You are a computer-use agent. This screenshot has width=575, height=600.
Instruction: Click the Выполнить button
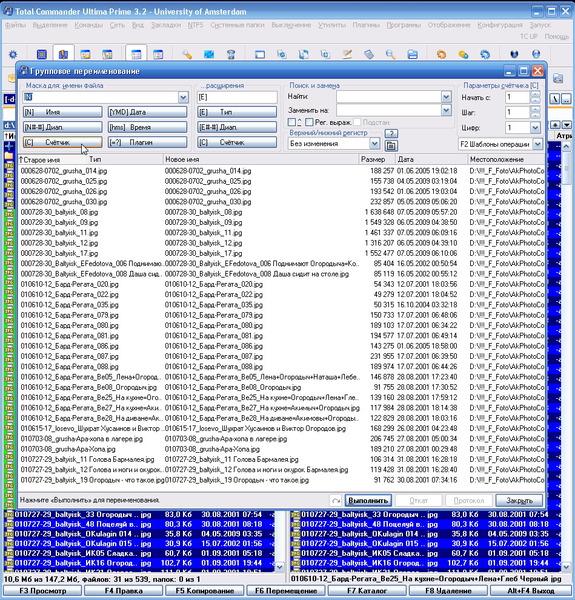coord(368,500)
